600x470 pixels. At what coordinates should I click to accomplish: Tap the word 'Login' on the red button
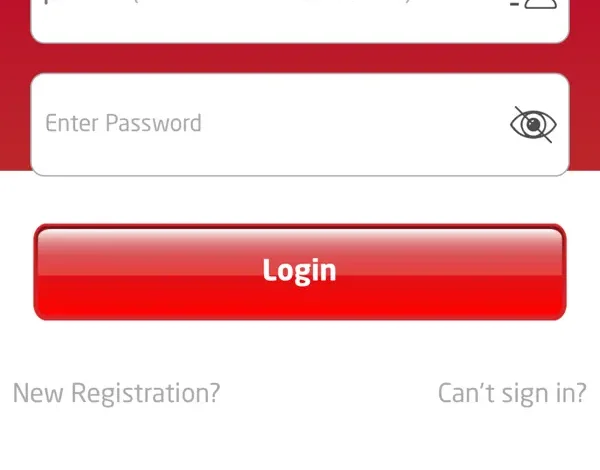point(299,271)
